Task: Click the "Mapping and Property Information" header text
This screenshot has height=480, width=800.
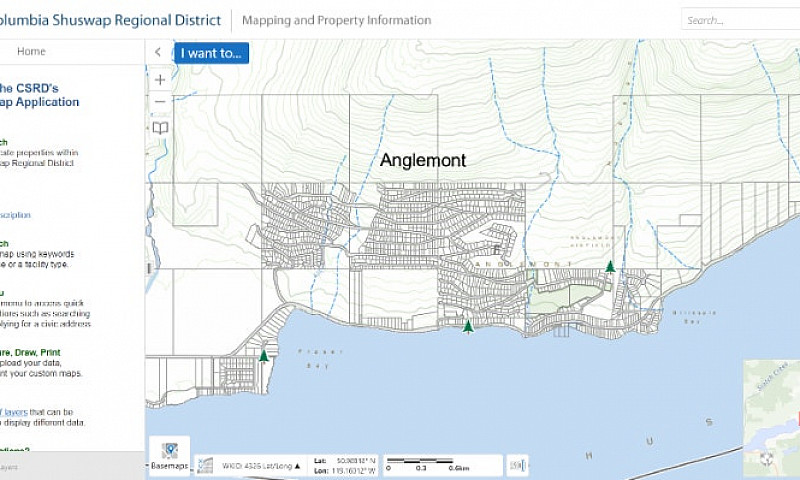Action: coord(337,20)
